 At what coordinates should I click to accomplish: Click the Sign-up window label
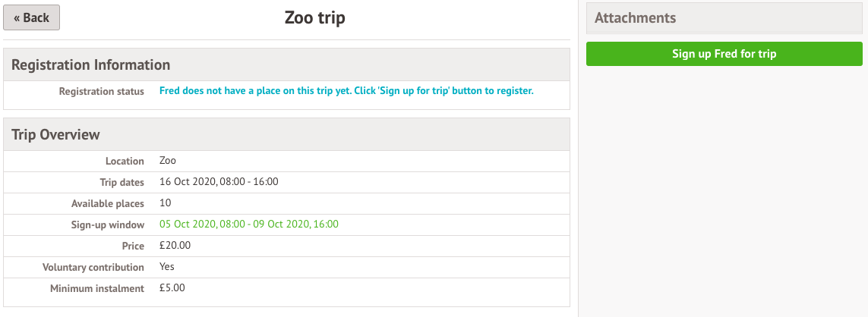[107, 224]
